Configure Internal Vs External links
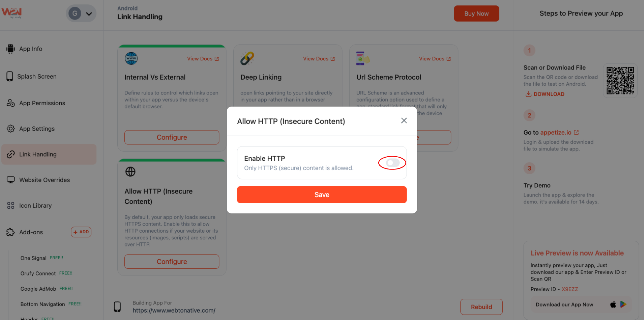644x320 pixels. click(172, 137)
